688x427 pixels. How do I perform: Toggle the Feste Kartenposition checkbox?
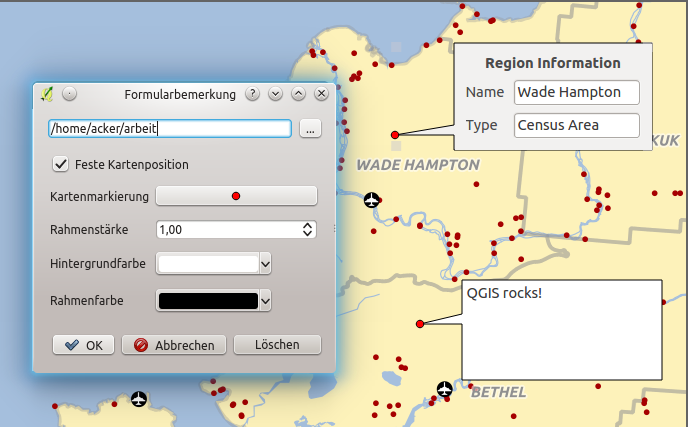(x=61, y=163)
